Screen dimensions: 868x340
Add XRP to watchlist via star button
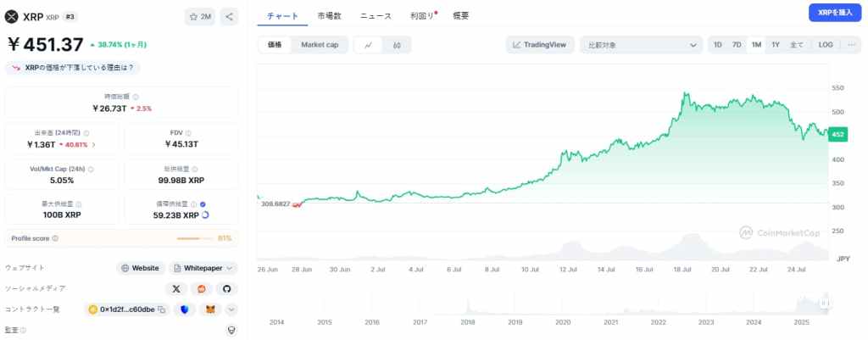click(200, 17)
